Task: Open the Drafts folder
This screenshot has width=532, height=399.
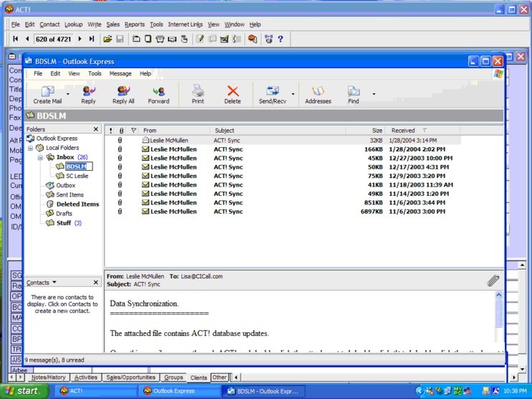Action: click(64, 213)
